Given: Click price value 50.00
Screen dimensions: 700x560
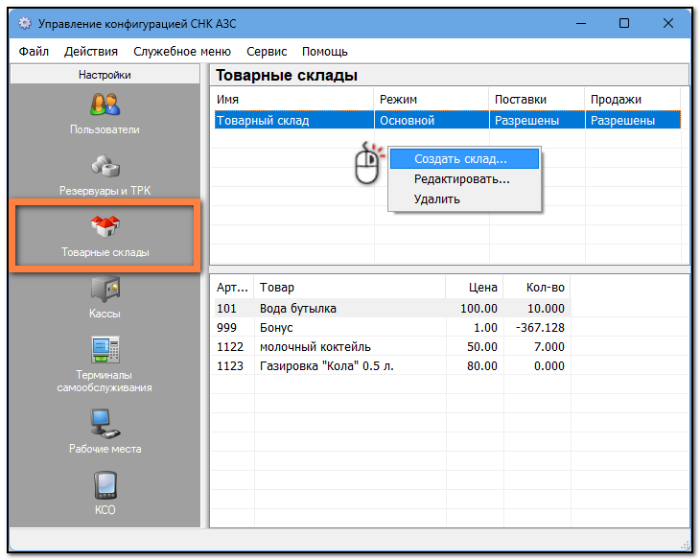Looking at the screenshot, I should pyautogui.click(x=482, y=347).
